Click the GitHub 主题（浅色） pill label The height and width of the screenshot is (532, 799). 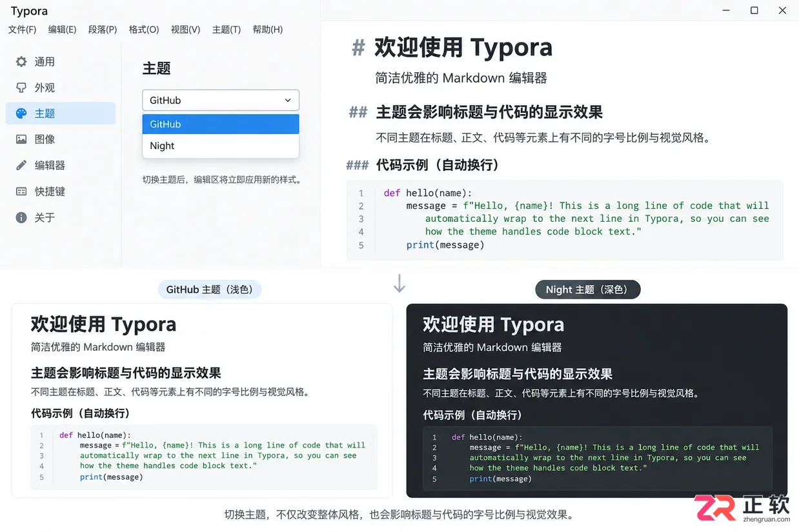(x=210, y=290)
